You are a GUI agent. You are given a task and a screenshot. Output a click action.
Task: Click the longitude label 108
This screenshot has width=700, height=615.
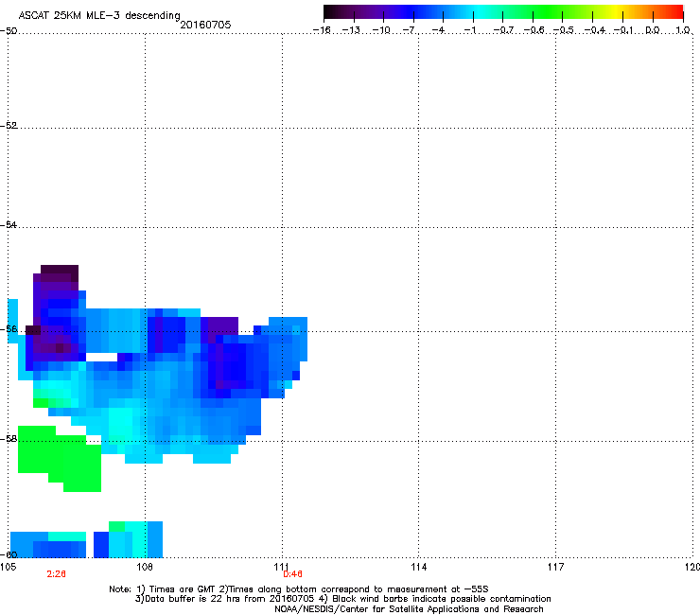click(x=145, y=567)
